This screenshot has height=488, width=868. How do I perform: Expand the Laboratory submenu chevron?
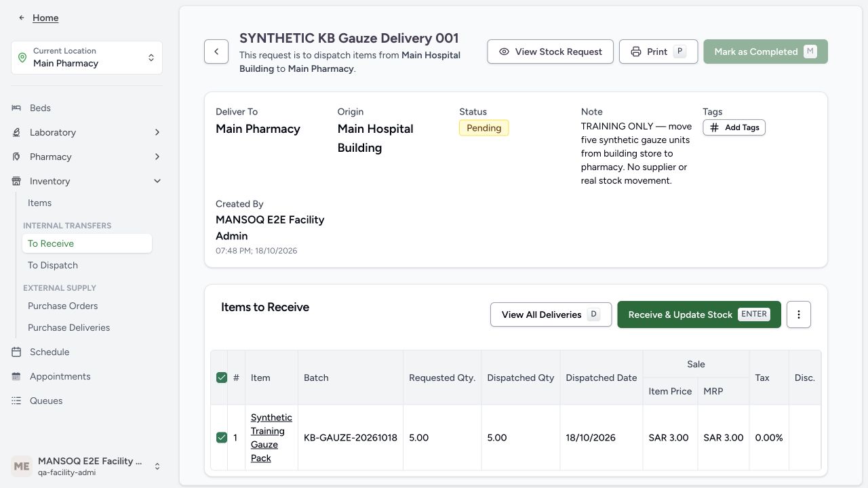(x=157, y=132)
